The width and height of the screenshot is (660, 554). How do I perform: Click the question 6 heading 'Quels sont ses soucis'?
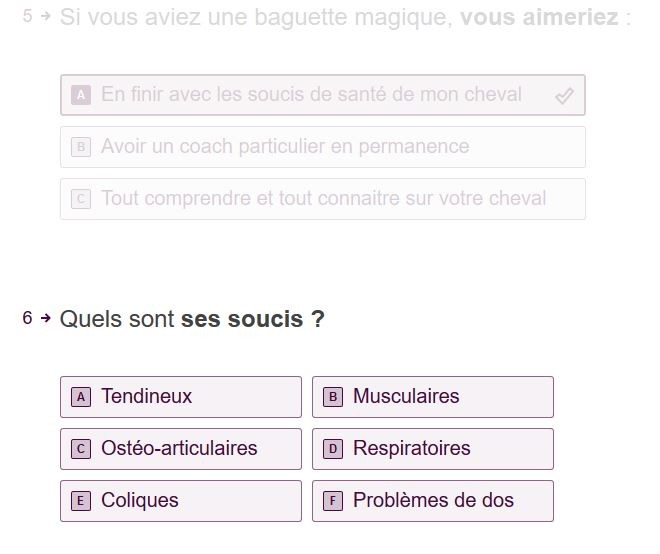[x=192, y=320]
